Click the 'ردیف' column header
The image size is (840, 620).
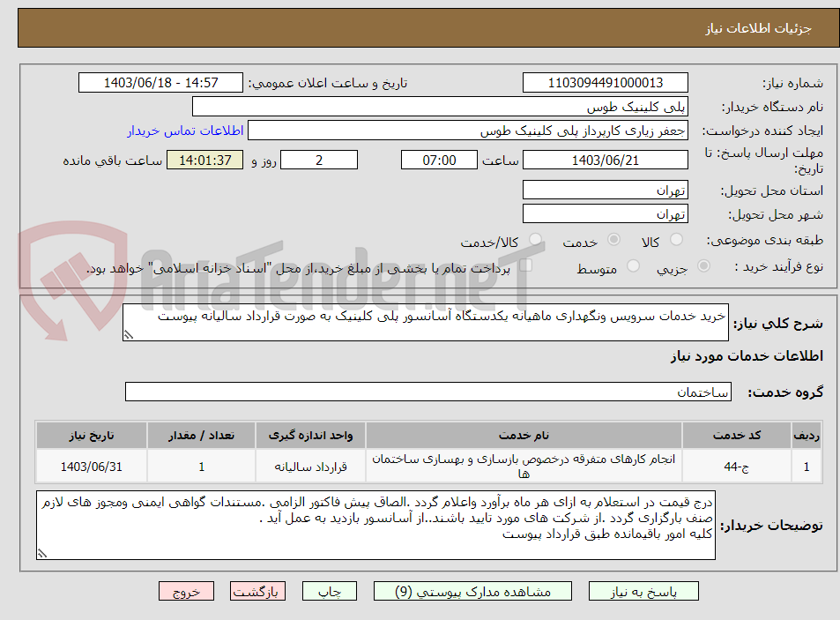[807, 435]
